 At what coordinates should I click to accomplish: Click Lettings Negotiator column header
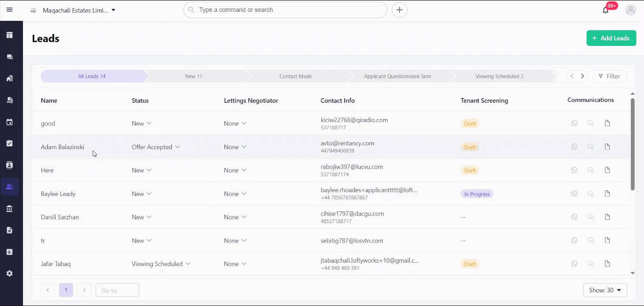pyautogui.click(x=251, y=101)
